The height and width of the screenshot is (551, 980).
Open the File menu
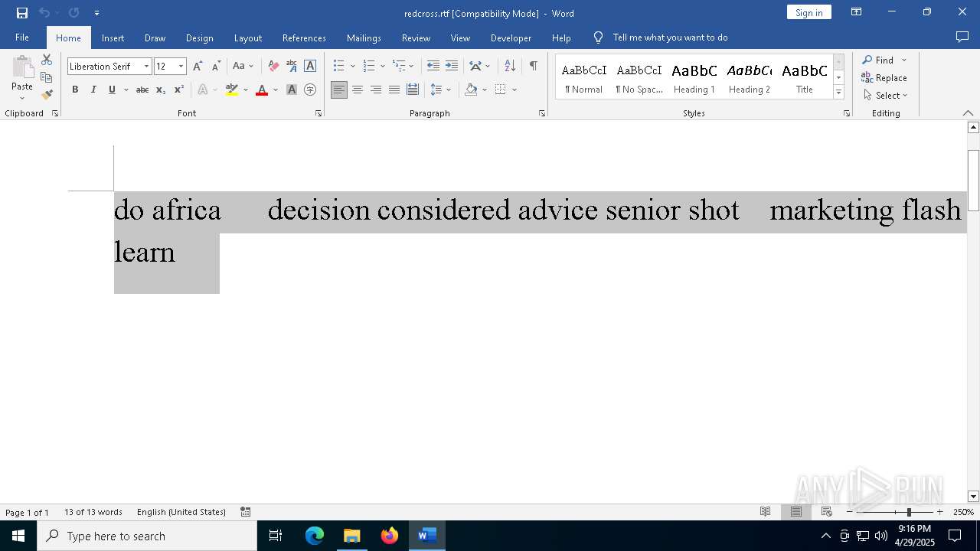click(22, 37)
